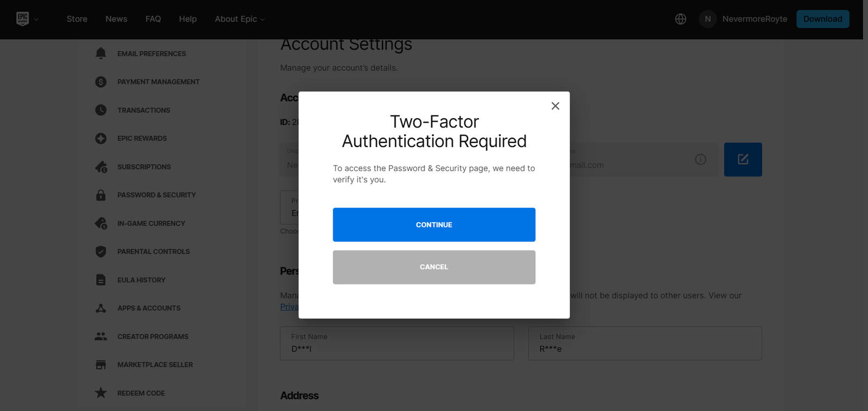The width and height of the screenshot is (868, 411).
Task: Expand the About Epic dropdown
Action: pyautogui.click(x=239, y=18)
